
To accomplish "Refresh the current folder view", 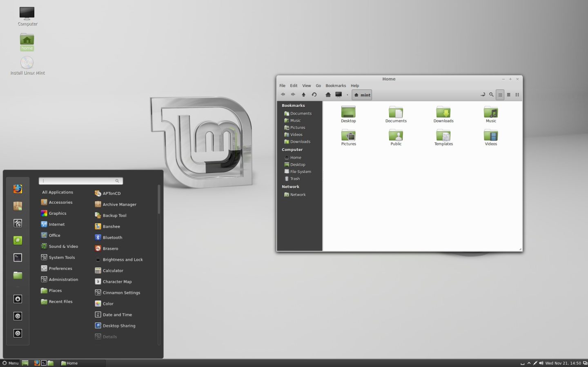I will [x=314, y=94].
